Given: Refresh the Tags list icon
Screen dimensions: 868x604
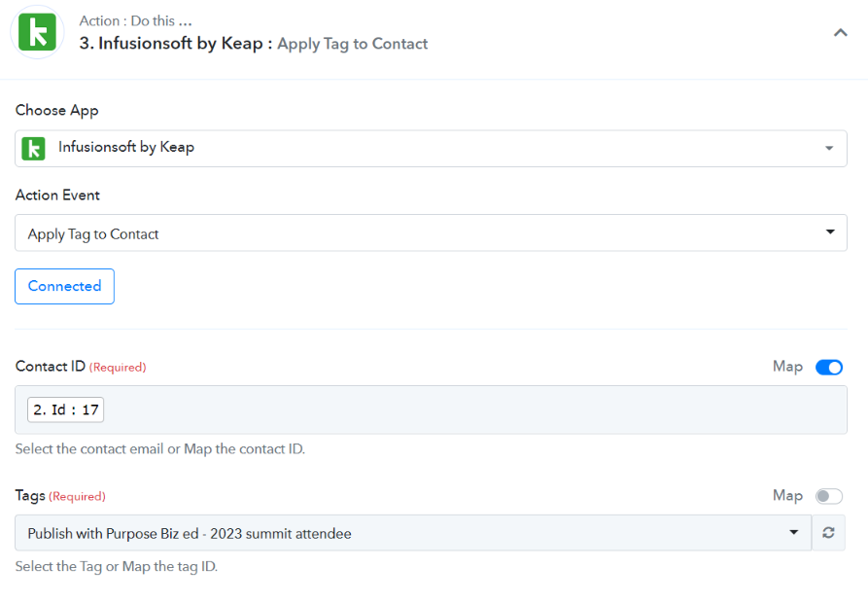Looking at the screenshot, I should coord(828,533).
